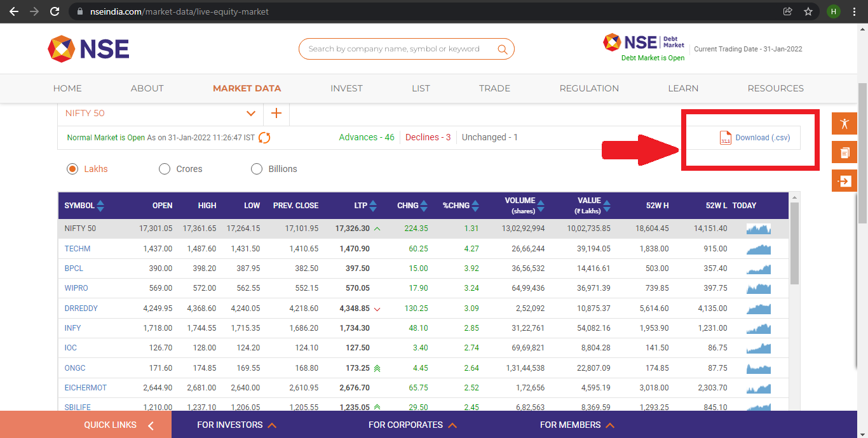
Task: Select the Lakhs radio button
Action: point(72,169)
